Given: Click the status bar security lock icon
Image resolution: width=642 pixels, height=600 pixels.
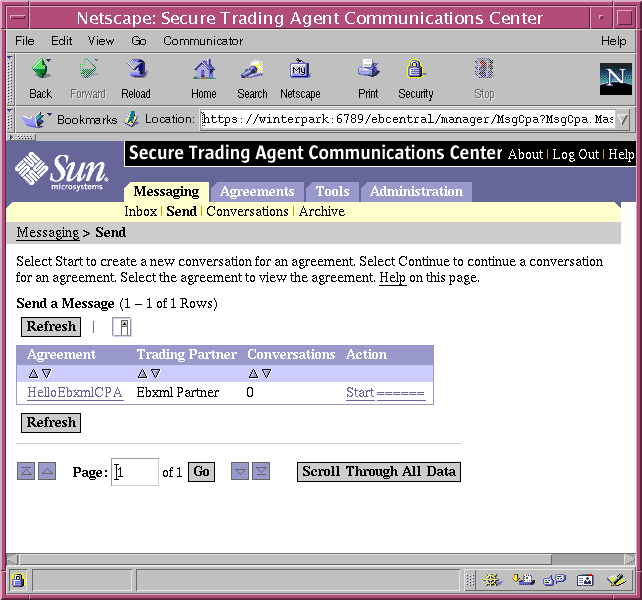Looking at the screenshot, I should click(x=18, y=580).
